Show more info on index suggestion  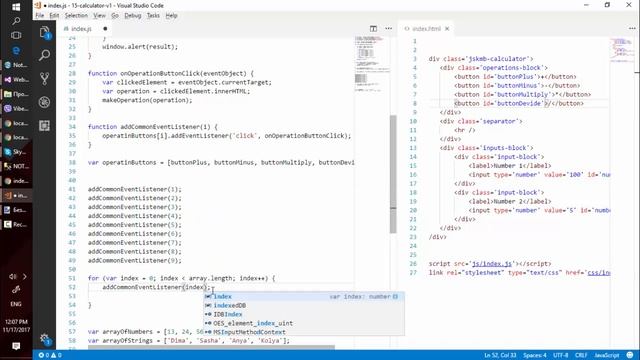(395, 296)
